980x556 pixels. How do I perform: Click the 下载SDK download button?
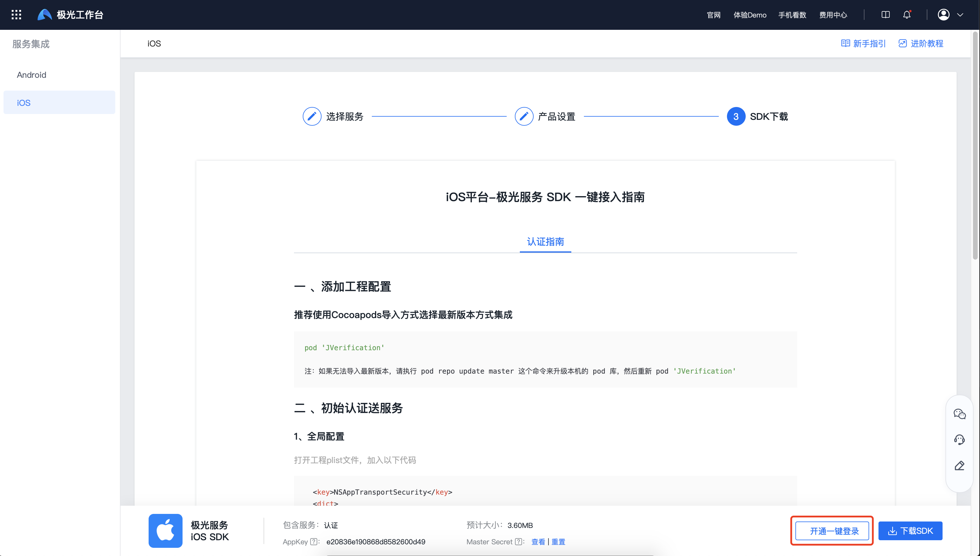[x=910, y=531]
